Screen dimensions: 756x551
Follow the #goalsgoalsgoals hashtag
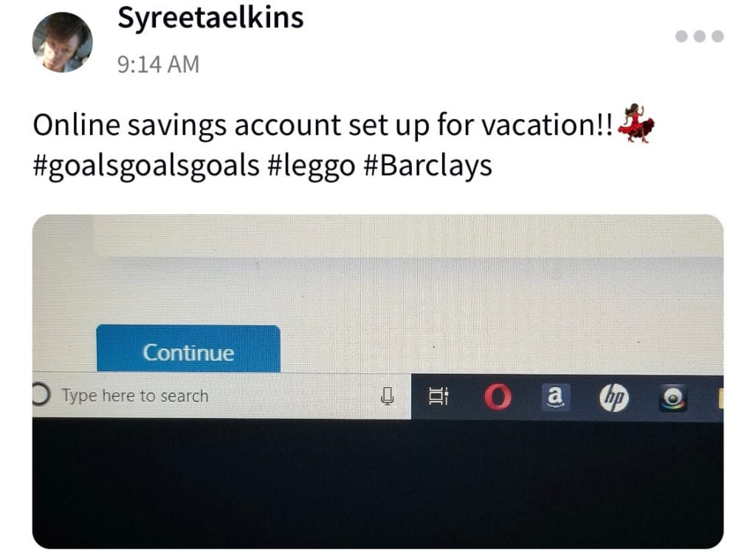point(146,166)
